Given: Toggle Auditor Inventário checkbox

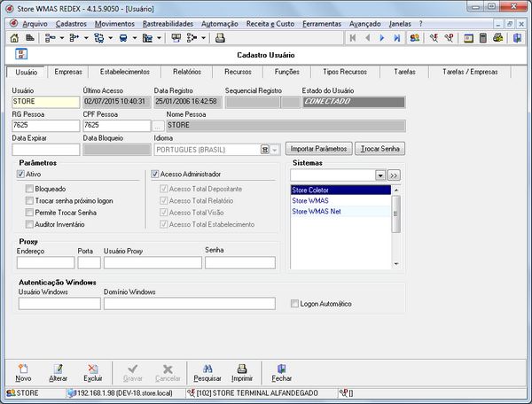Looking at the screenshot, I should click(29, 224).
